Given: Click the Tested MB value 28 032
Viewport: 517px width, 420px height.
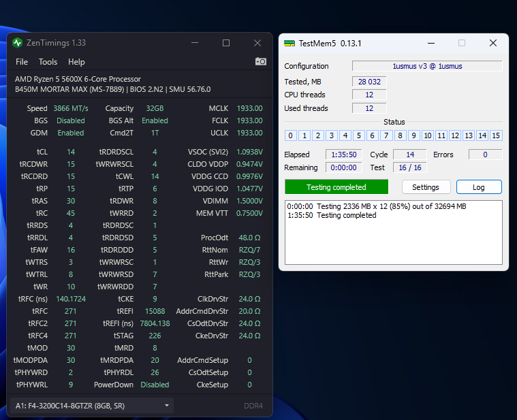Looking at the screenshot, I should click(x=369, y=82).
